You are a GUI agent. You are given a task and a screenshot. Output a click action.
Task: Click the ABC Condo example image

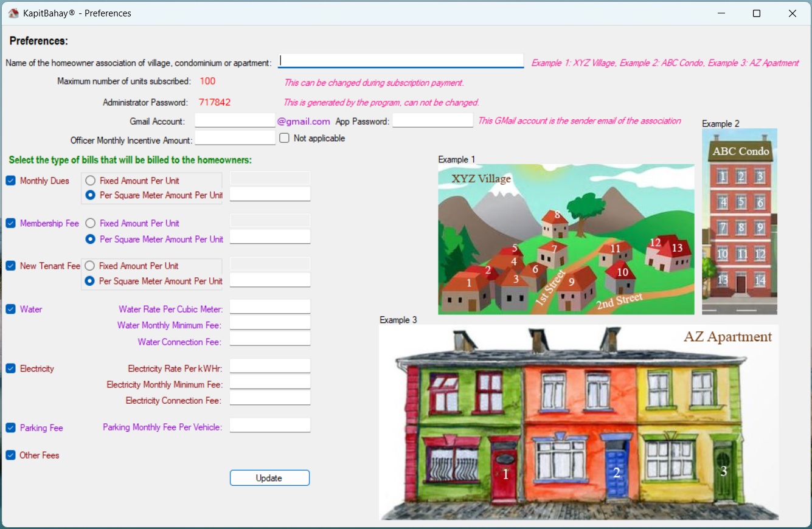739,221
